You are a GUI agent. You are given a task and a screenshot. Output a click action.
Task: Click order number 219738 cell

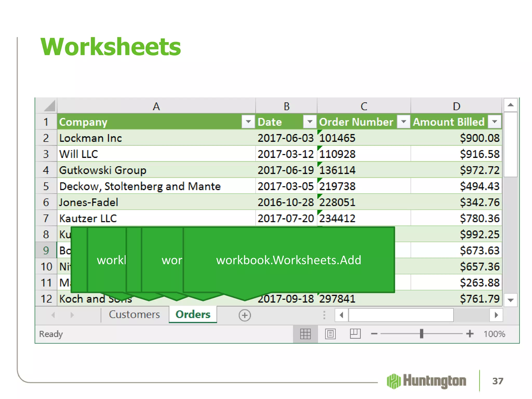point(364,186)
